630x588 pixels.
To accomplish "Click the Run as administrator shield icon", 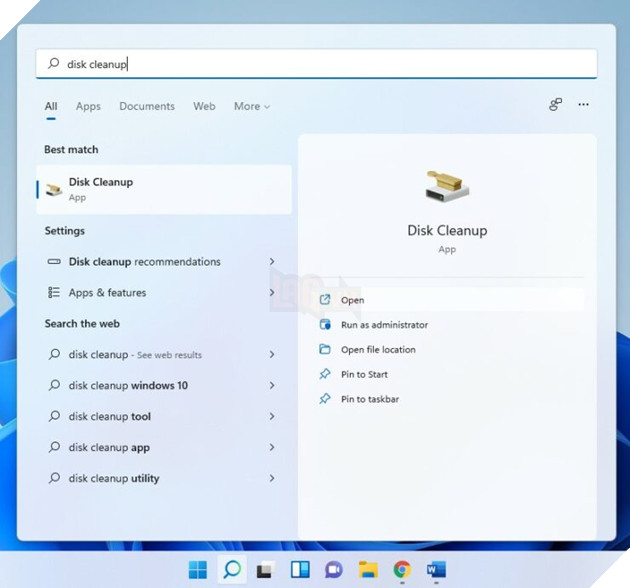I will point(325,324).
